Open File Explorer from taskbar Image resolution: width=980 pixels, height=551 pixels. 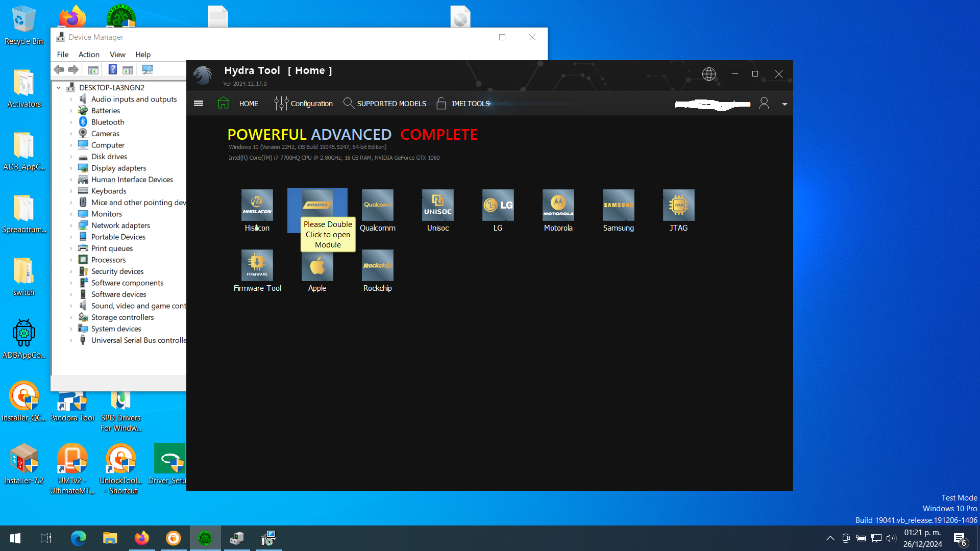[x=110, y=538]
